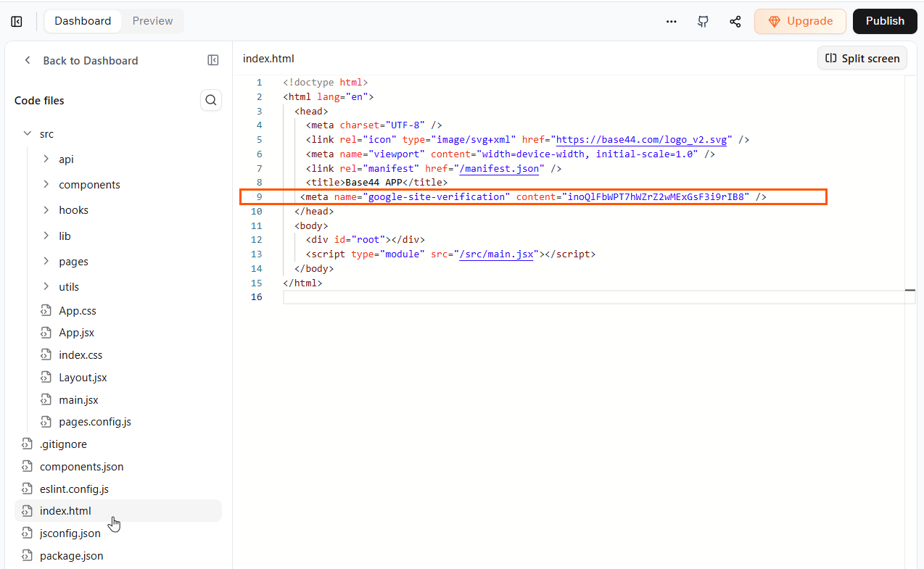The image size is (924, 569).
Task: Click the index.html editor file title
Action: pos(268,59)
